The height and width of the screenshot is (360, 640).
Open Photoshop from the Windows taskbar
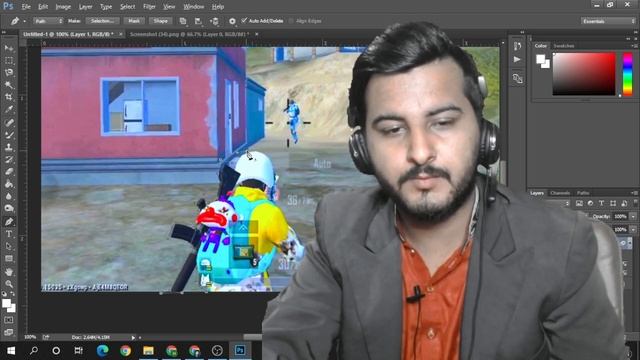pyautogui.click(x=240, y=350)
